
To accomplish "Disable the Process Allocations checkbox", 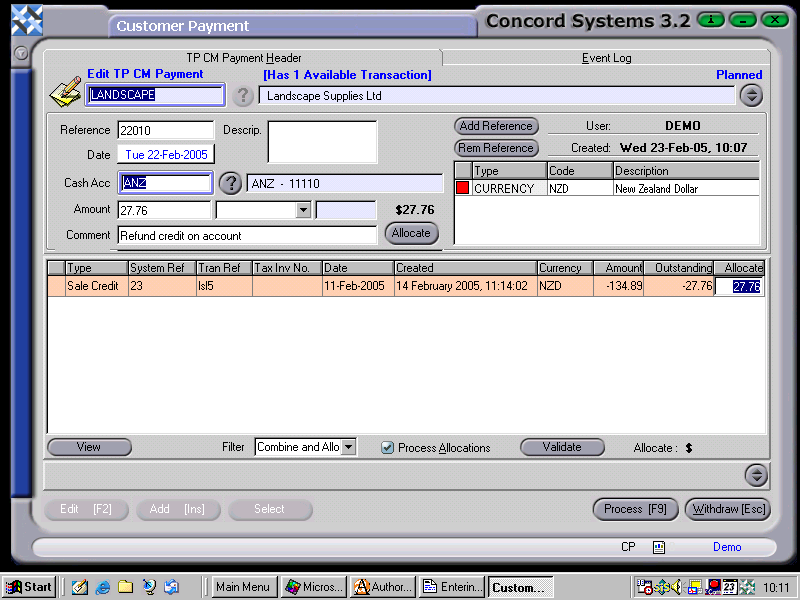I will [x=387, y=448].
